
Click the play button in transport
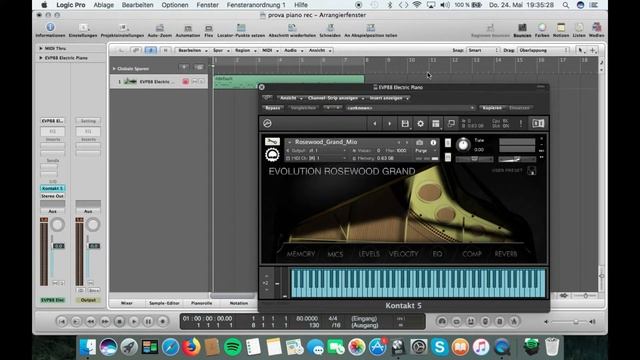click(x=134, y=322)
